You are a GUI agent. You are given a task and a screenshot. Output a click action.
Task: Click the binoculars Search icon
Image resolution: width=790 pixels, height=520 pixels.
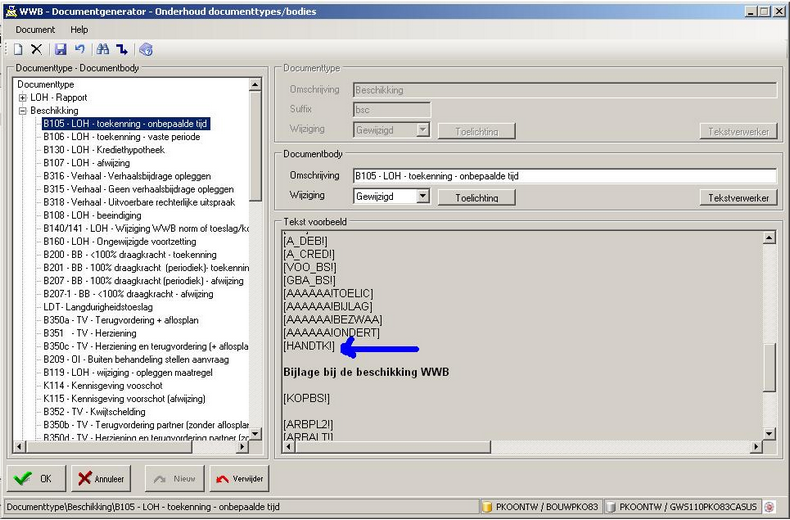coord(103,49)
